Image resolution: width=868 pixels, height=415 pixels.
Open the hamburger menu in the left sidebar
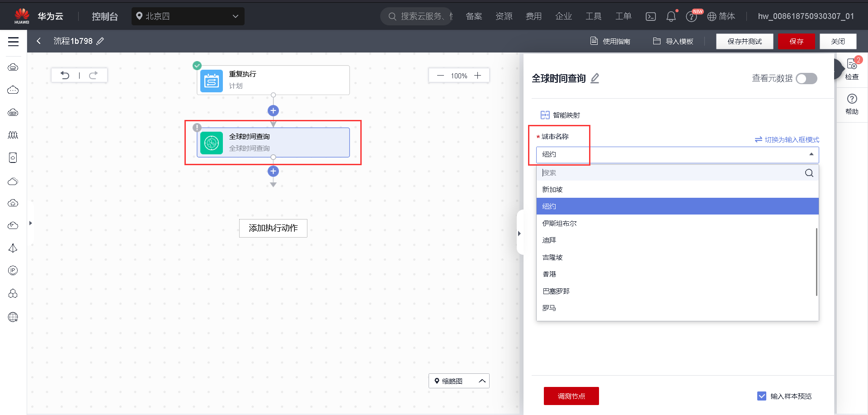pyautogui.click(x=13, y=41)
